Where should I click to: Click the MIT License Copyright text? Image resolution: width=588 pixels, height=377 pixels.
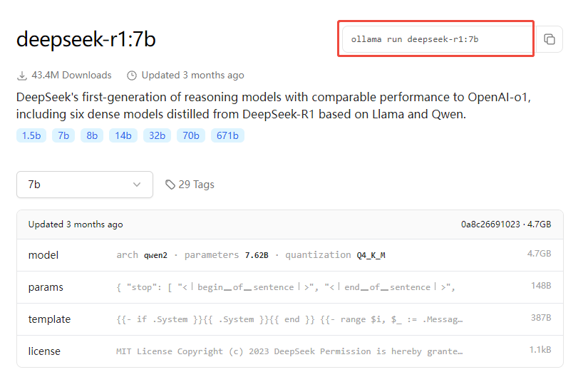pyautogui.click(x=289, y=351)
